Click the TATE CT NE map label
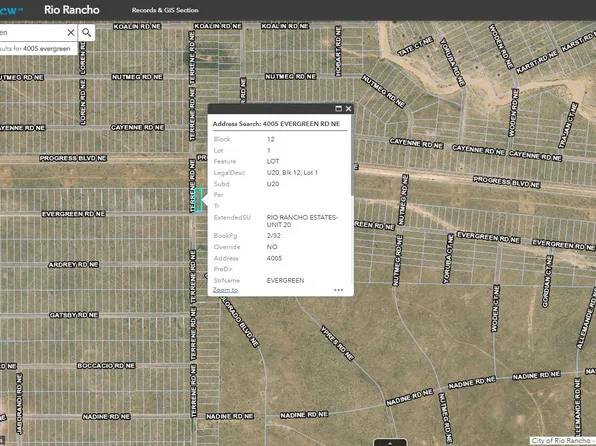596x446 pixels. pyautogui.click(x=415, y=46)
